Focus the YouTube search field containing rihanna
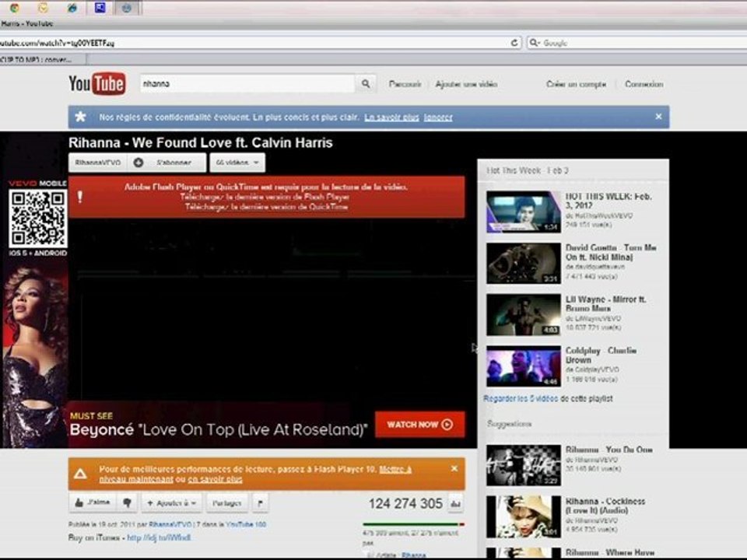Screen dimensions: 747x560 (247, 84)
